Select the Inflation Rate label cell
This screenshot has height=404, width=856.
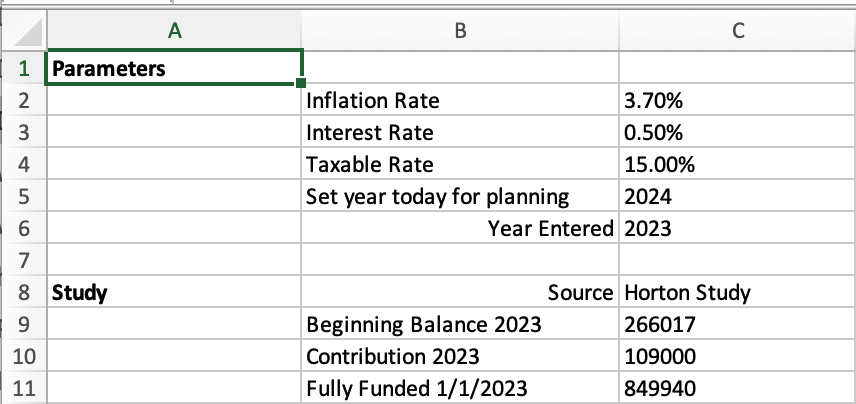(460, 101)
